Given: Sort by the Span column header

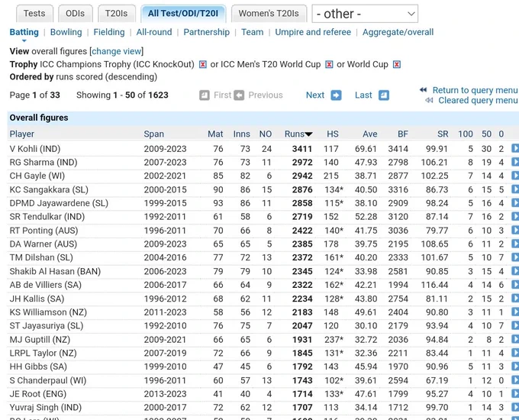Looking at the screenshot, I should click(x=153, y=134).
